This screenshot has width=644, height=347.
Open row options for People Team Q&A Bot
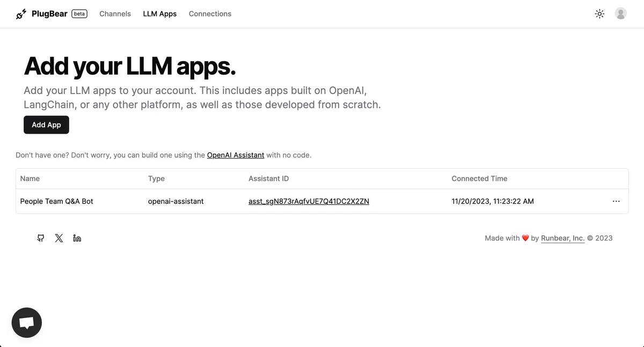pyautogui.click(x=616, y=201)
